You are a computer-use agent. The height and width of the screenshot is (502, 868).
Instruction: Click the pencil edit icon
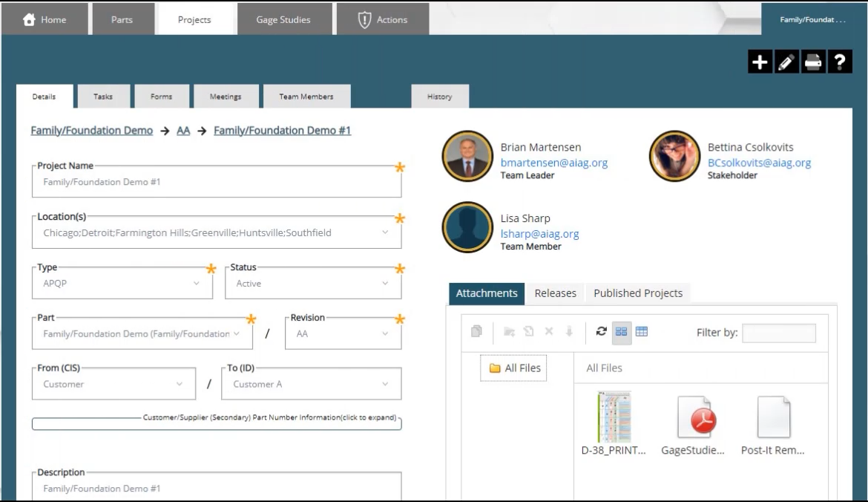click(786, 62)
